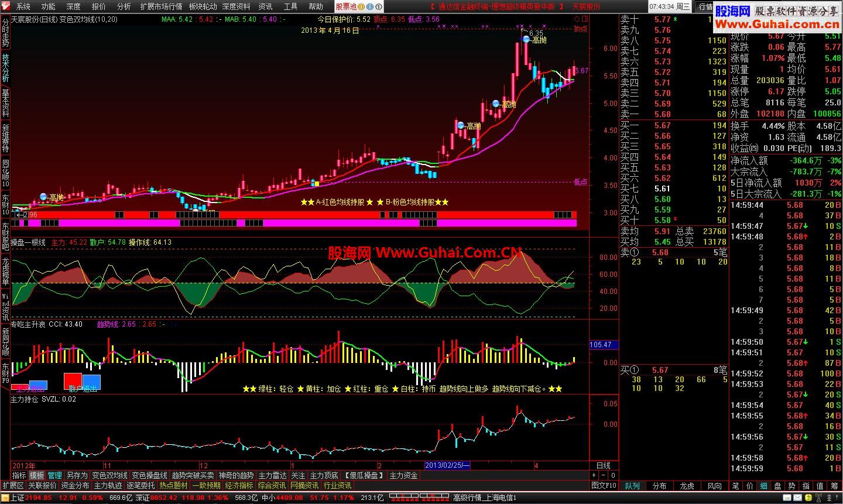Click the 高抛 marker near the 4.50 level
This screenshot has width=843, height=504.
468,126
